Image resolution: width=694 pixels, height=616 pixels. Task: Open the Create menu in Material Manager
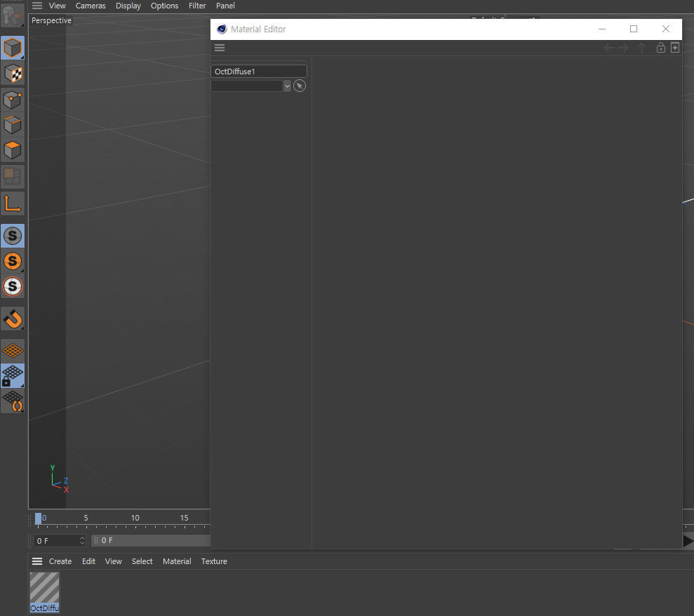(60, 561)
